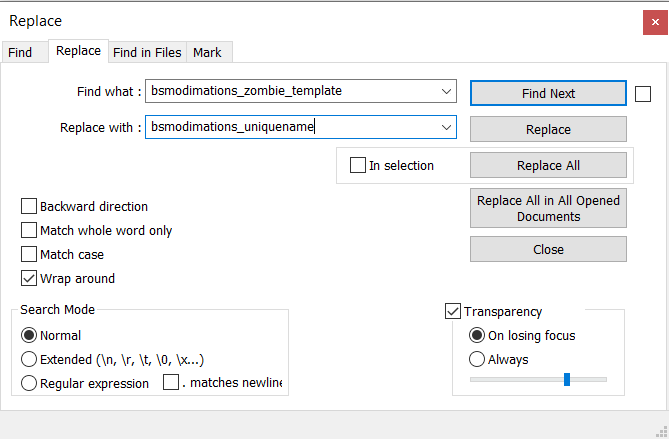Click Replace All button
The height and width of the screenshot is (439, 669).
548,165
